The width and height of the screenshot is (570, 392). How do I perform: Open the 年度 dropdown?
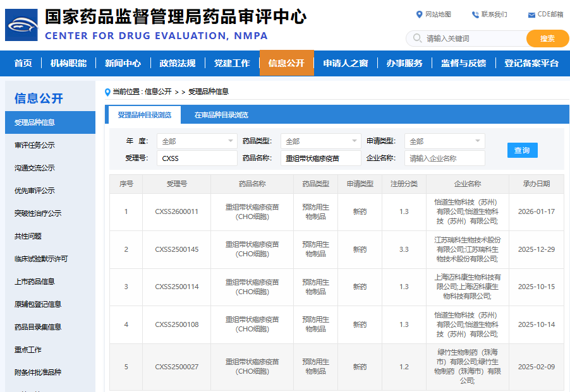[197, 141]
